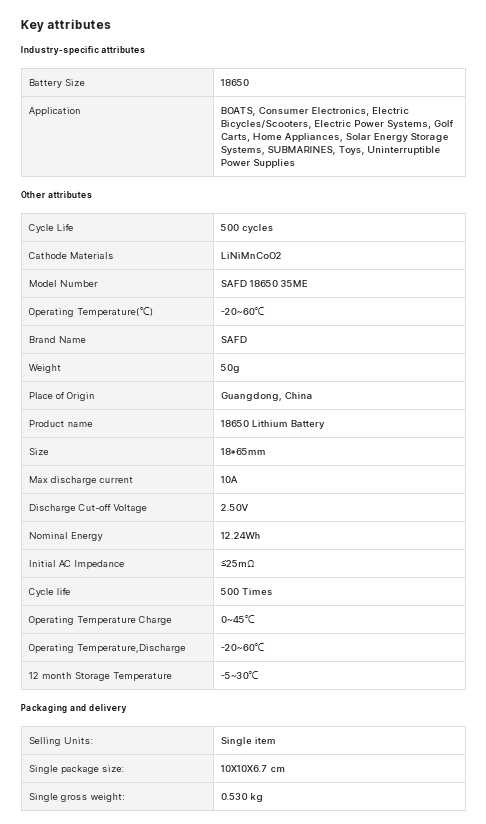Select the Brand Name value SAFD

tap(234, 340)
